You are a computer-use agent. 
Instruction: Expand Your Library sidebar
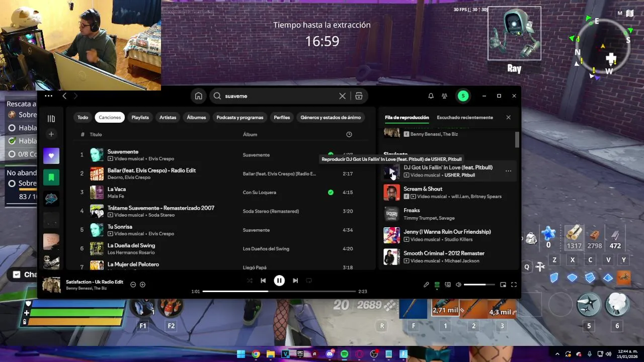point(51,119)
